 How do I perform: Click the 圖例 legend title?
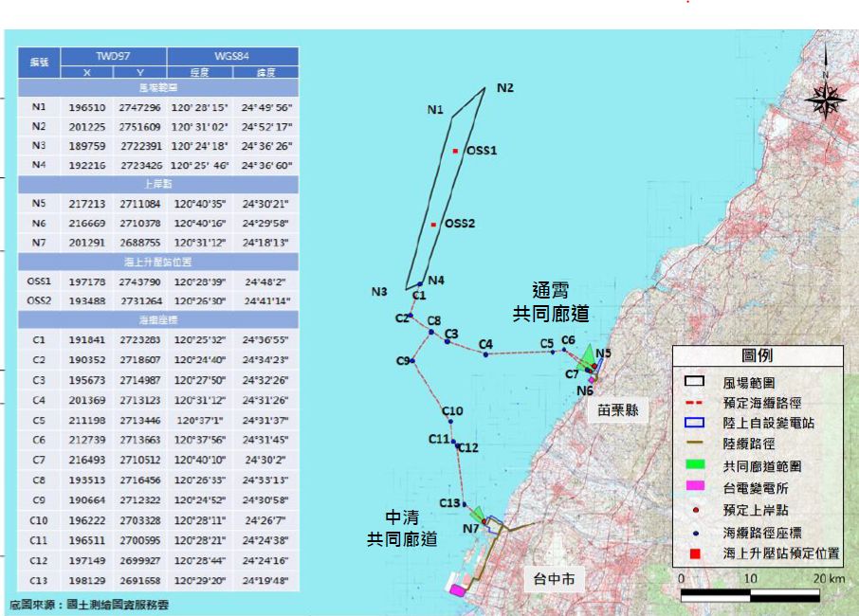(x=757, y=357)
